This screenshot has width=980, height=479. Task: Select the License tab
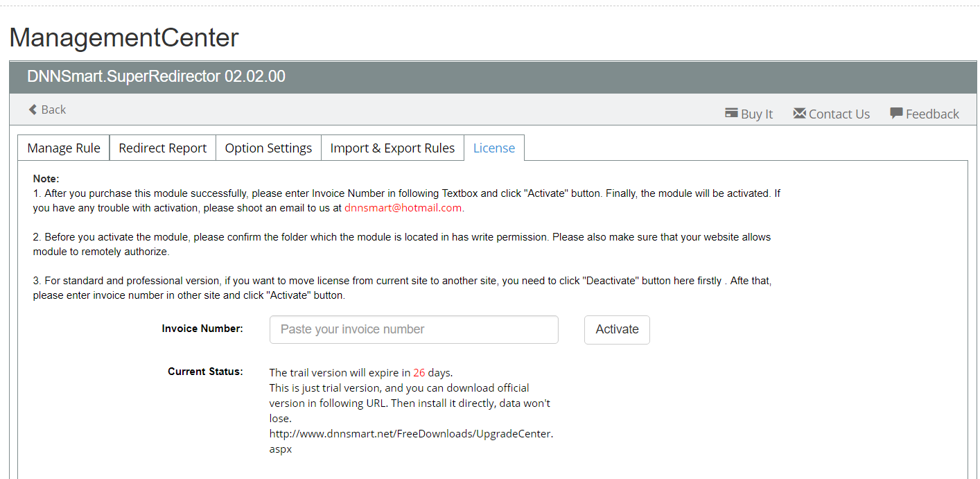pos(494,148)
